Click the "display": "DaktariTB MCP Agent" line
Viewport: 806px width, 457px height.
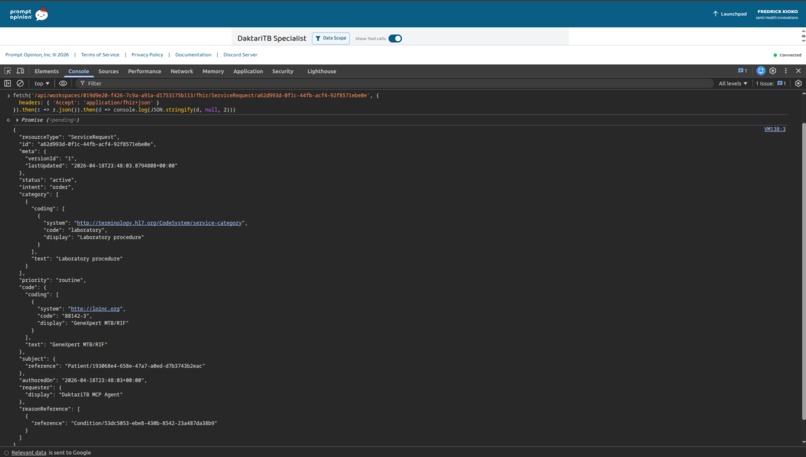(74, 395)
